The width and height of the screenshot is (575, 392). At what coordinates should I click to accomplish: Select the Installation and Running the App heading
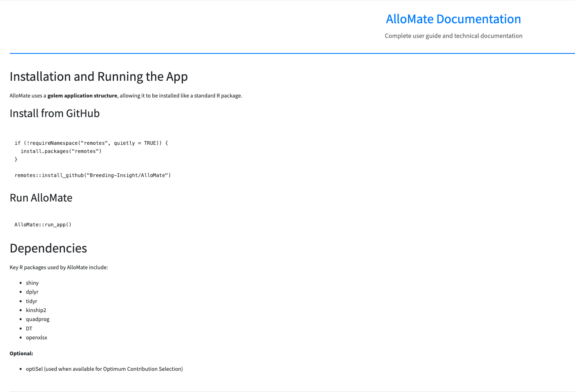98,77
